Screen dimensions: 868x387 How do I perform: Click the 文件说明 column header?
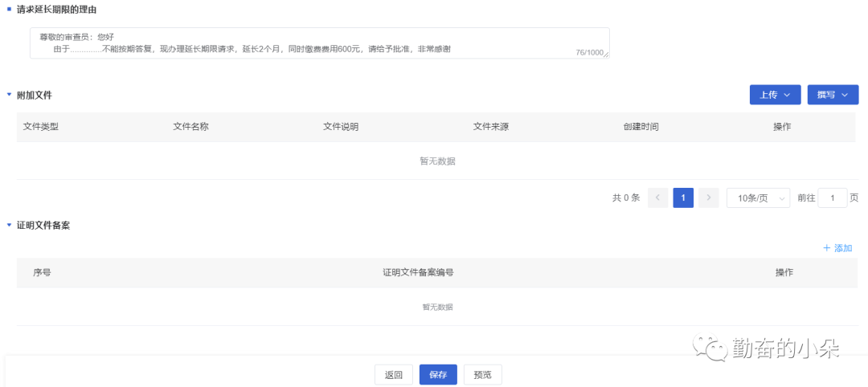pos(341,127)
